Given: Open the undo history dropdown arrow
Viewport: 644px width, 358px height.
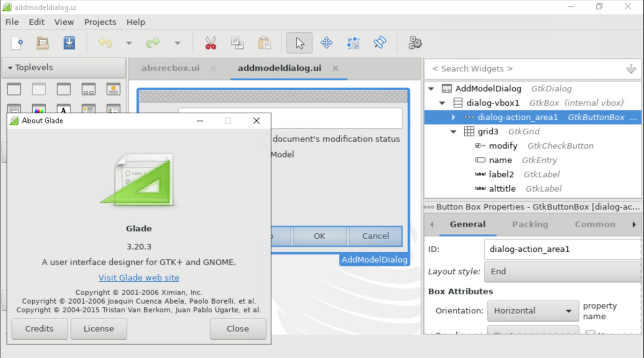Looking at the screenshot, I should [128, 43].
